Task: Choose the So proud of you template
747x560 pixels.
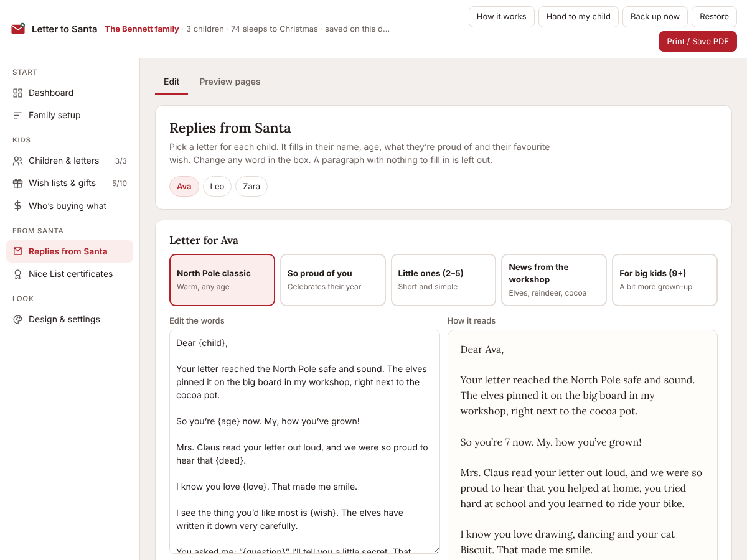Action: (333, 280)
